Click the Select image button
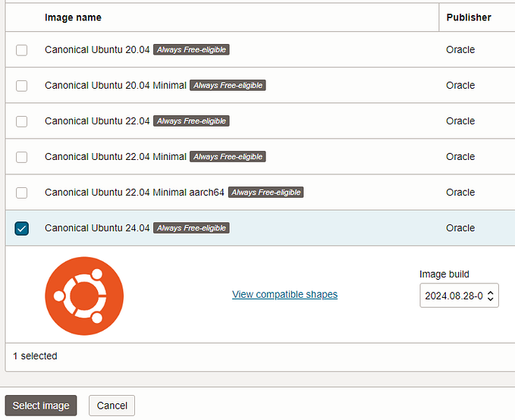515x420 pixels. tap(41, 406)
